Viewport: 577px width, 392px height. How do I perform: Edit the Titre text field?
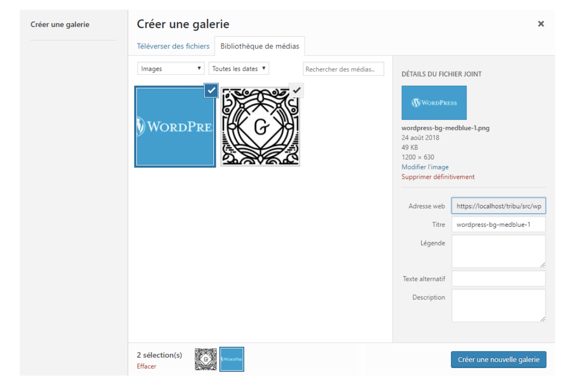(498, 225)
